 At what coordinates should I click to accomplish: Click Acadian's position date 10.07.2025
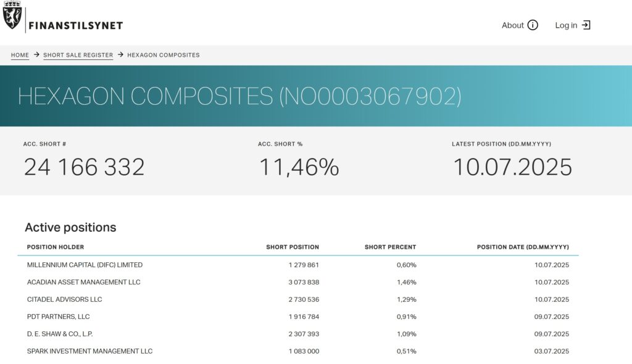[552, 282]
